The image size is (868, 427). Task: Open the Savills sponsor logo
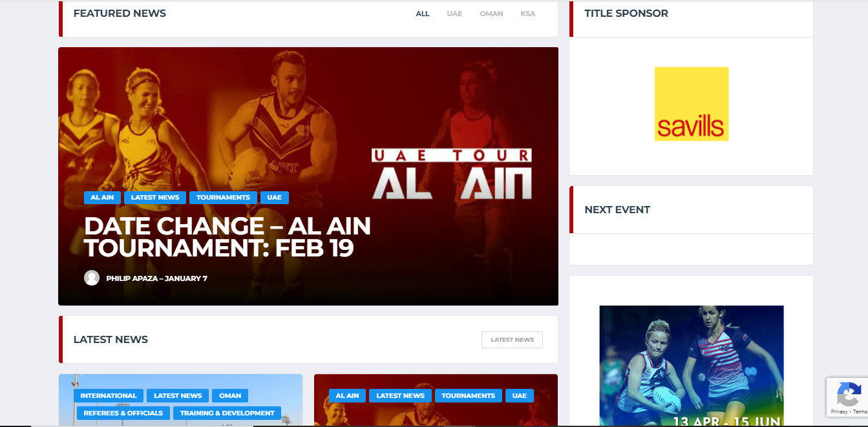[x=692, y=104]
